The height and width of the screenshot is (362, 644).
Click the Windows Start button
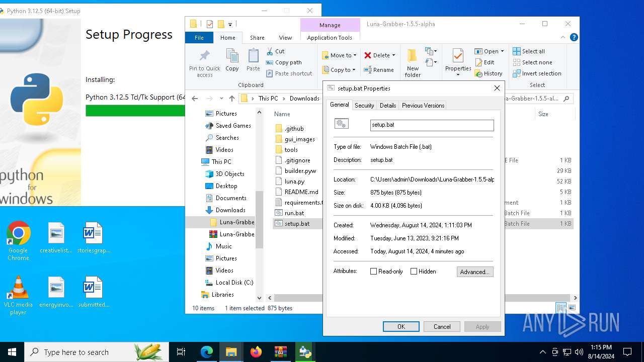coord(12,352)
